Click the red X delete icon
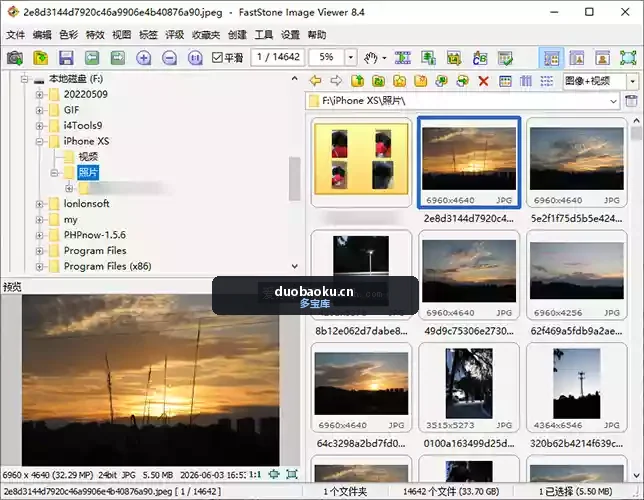644x500 pixels. tap(483, 81)
